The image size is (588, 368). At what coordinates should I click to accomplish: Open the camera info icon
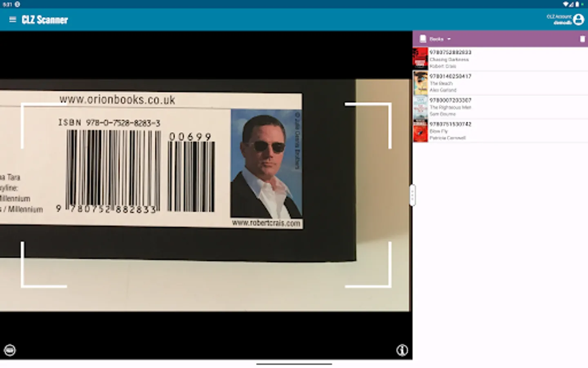click(x=402, y=350)
